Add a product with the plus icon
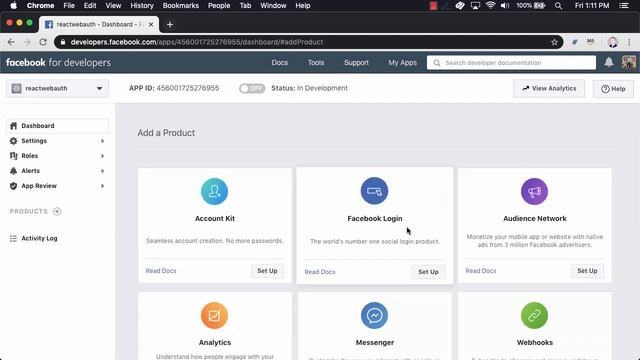Viewport: 640px width, 360px height. 57,211
